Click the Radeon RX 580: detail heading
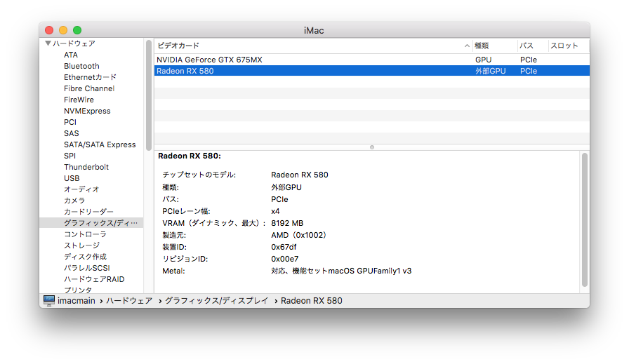 [x=190, y=156]
